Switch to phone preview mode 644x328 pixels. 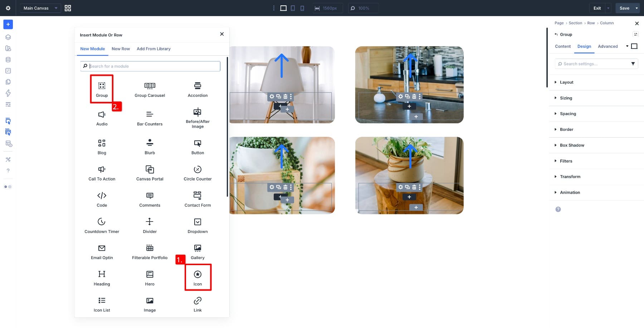302,8
